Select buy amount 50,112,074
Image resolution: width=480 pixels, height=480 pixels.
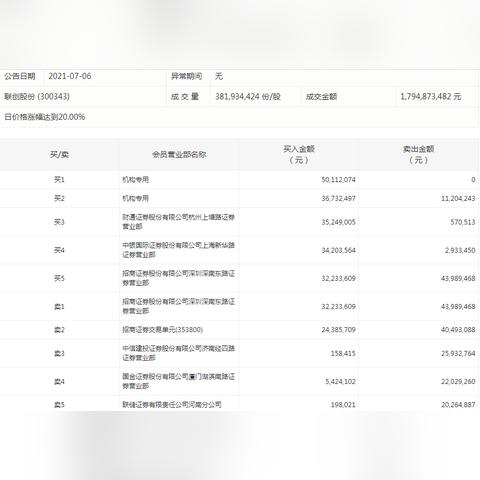338,180
